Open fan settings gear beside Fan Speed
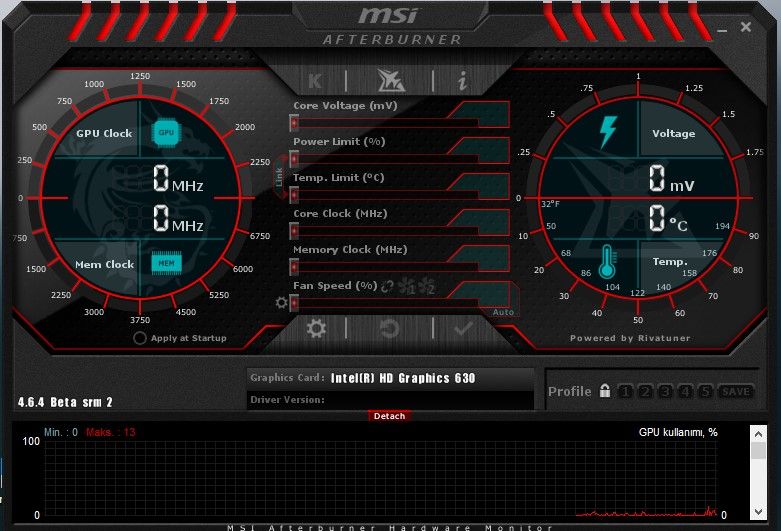The image size is (781, 531). tap(281, 302)
